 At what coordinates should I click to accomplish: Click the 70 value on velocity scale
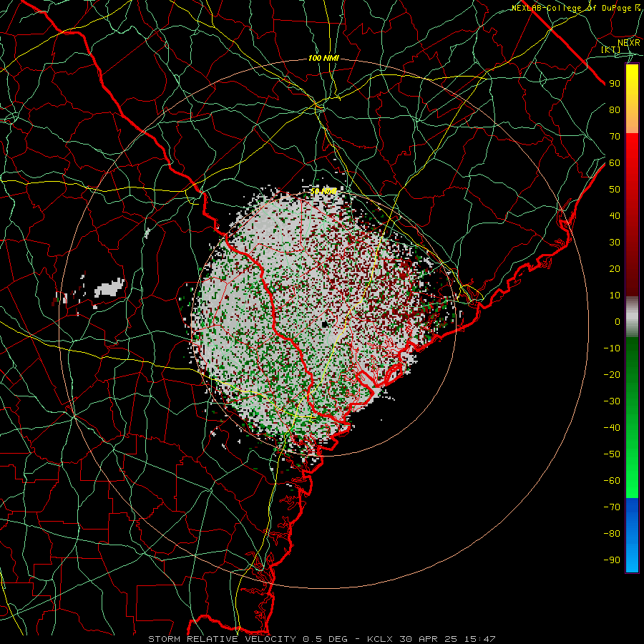(x=615, y=137)
